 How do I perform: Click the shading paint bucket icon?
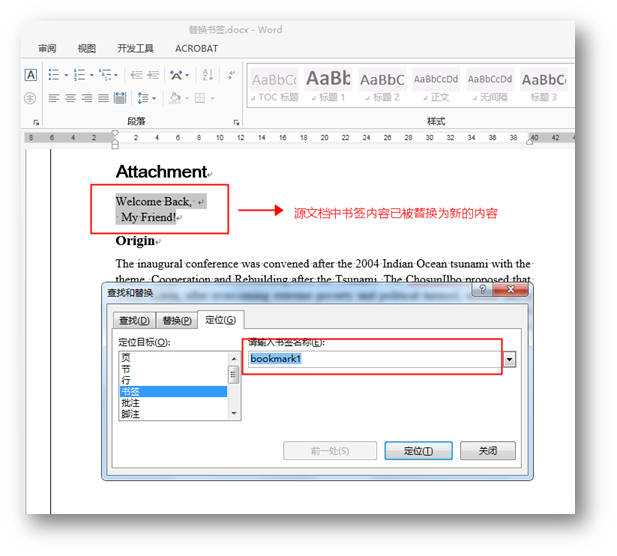[175, 98]
